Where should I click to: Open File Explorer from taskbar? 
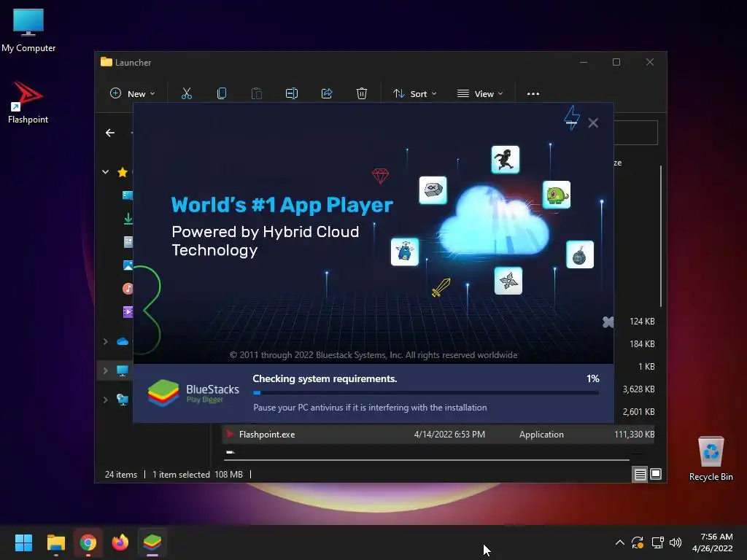(x=55, y=542)
